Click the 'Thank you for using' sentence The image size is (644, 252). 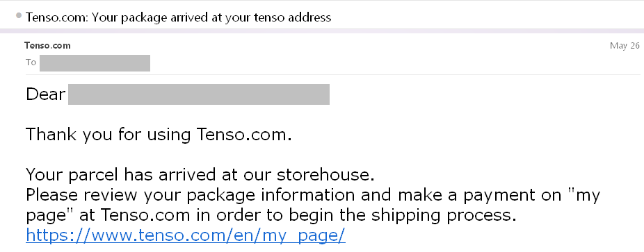pos(159,135)
